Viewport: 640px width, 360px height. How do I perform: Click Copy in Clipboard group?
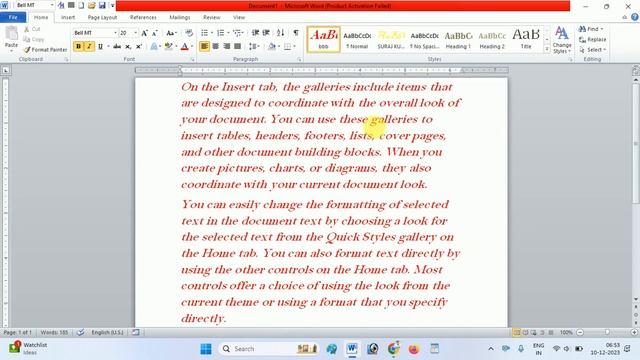[34, 39]
